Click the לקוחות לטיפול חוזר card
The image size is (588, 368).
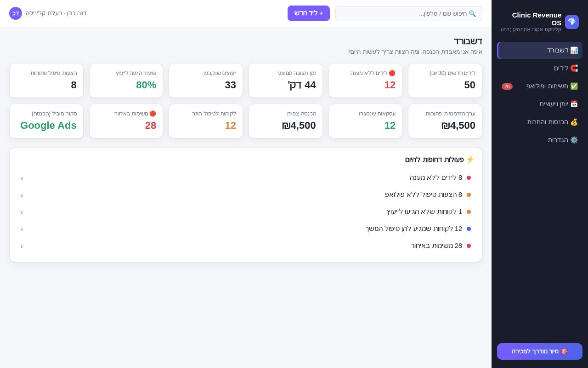(x=206, y=121)
